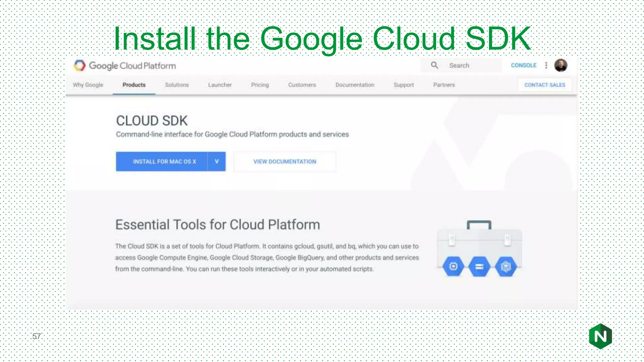644x362 pixels.
Task: Click the NGINX logo on slide
Action: point(600,336)
